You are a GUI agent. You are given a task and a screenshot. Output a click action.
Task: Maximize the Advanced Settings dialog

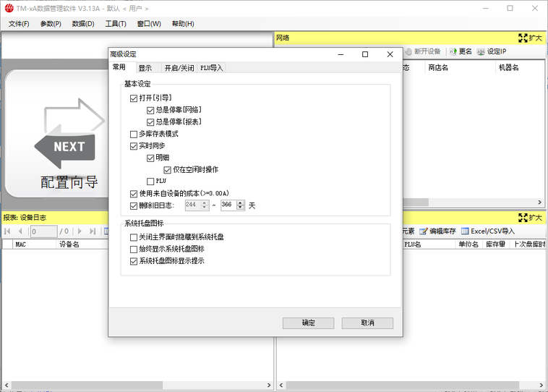click(365, 54)
